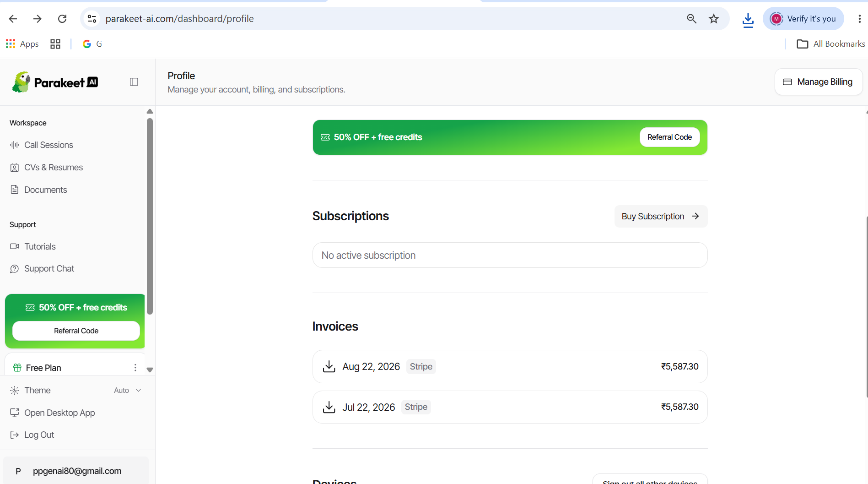Bookmark this page with the star icon
The height and width of the screenshot is (484, 868).
pyautogui.click(x=714, y=19)
